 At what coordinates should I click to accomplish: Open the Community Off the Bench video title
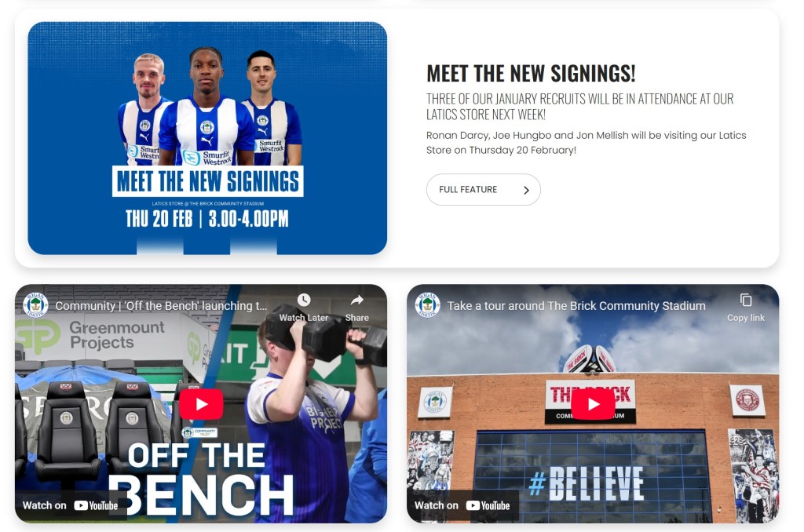(x=161, y=306)
